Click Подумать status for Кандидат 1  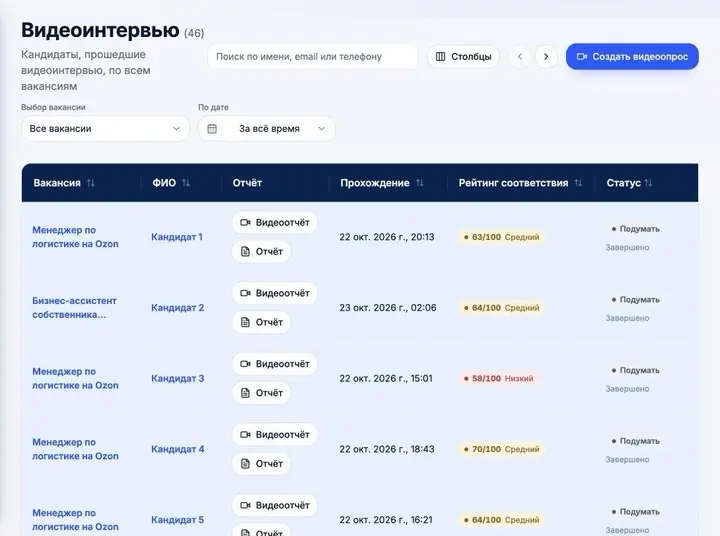pyautogui.click(x=636, y=229)
